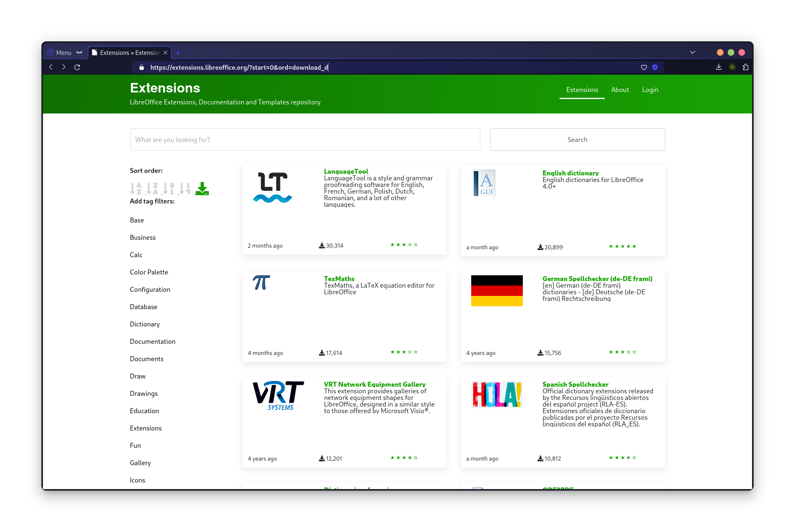This screenshot has width=795, height=532.
Task: Sort results ascending 1-9
Action: (185, 189)
